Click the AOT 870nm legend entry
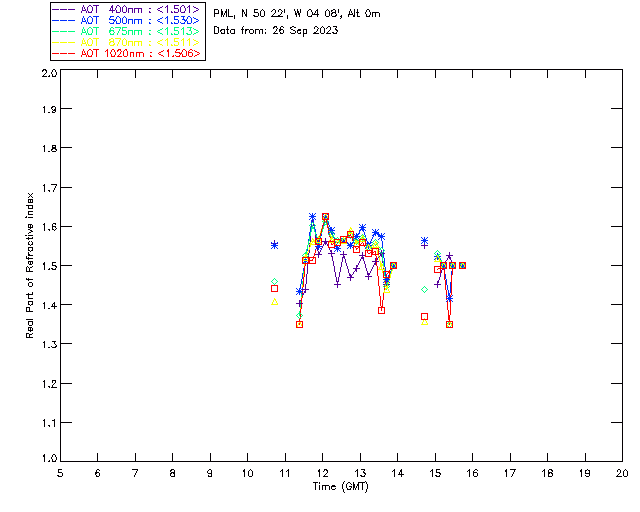The image size is (640, 512). [127, 42]
